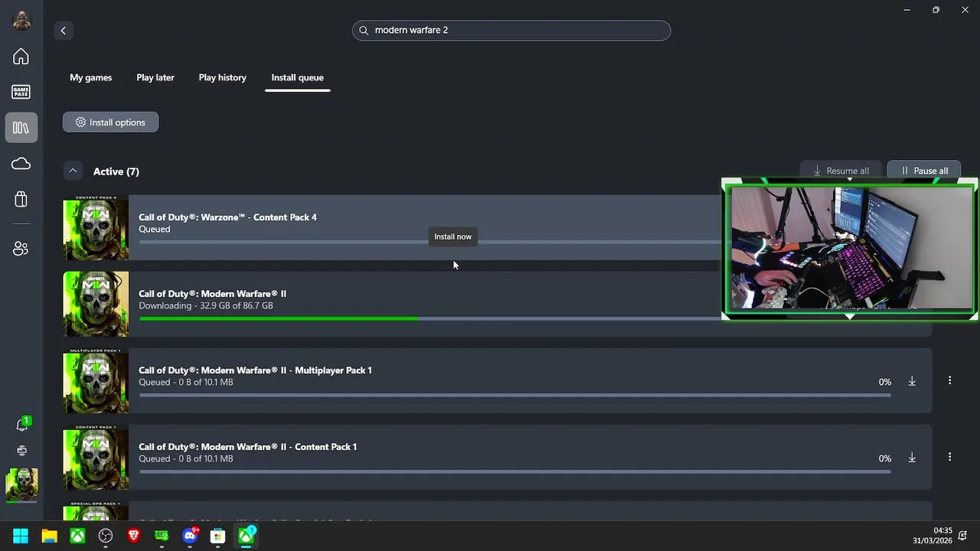Open the Store bag icon in the sidebar
Image resolution: width=980 pixels, height=551 pixels.
coord(21,200)
